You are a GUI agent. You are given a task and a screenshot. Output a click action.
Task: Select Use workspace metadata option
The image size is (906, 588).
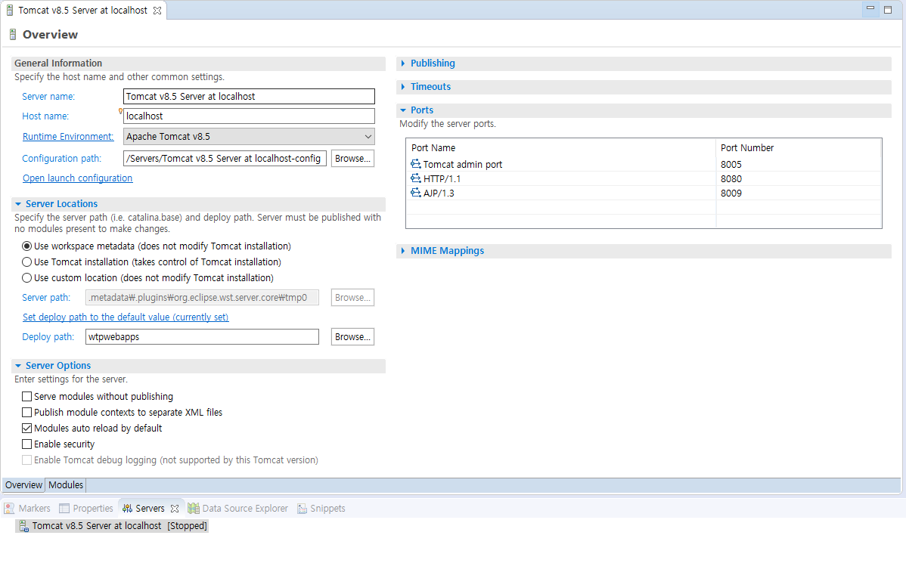26,246
